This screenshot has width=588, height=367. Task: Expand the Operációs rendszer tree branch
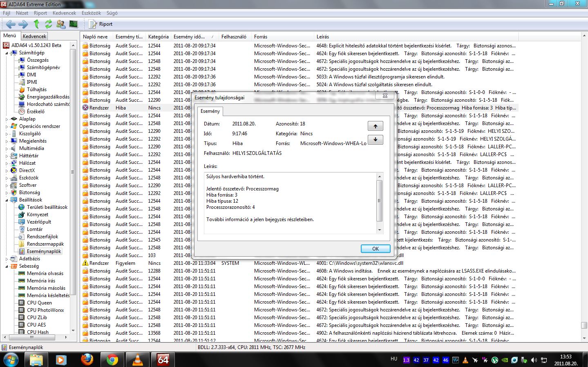(x=7, y=126)
